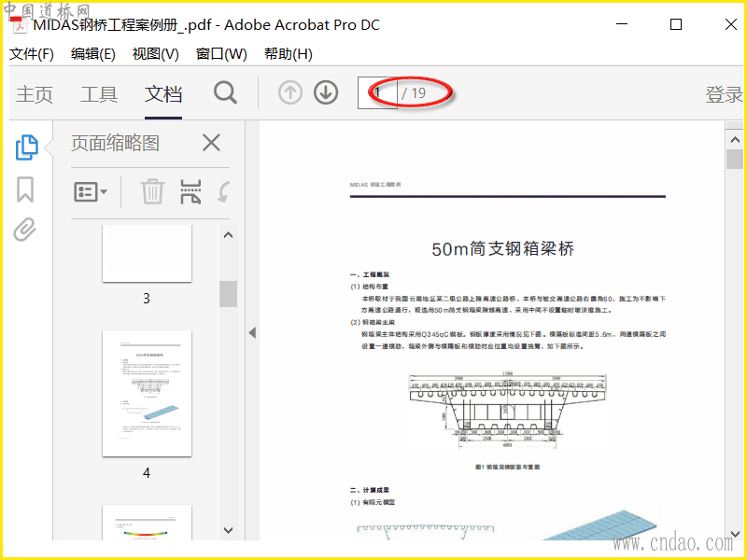Click document scroll up arrow

pos(735,139)
